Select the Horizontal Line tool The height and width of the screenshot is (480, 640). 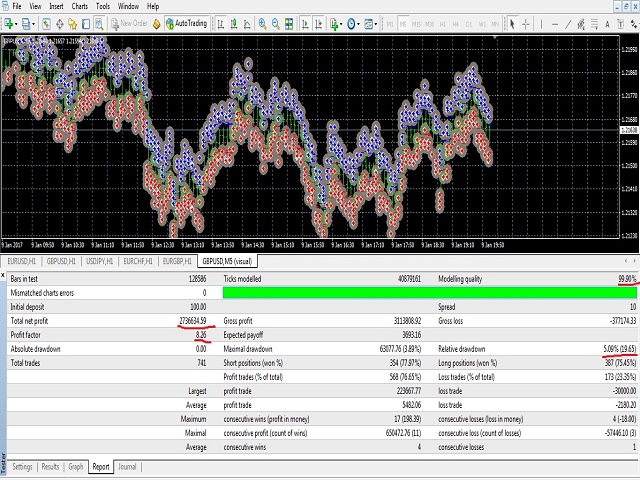click(555, 24)
